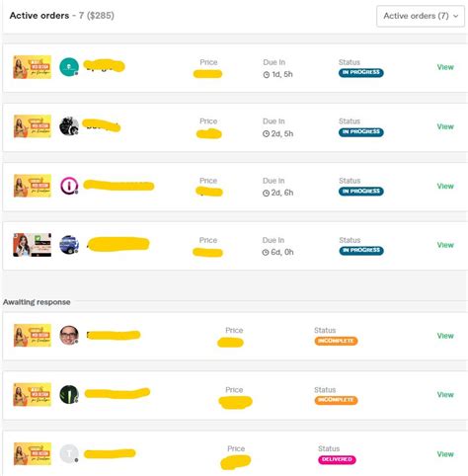Open gig thumbnail of the 6d, 0h order
The width and height of the screenshot is (468, 476).
click(x=33, y=245)
